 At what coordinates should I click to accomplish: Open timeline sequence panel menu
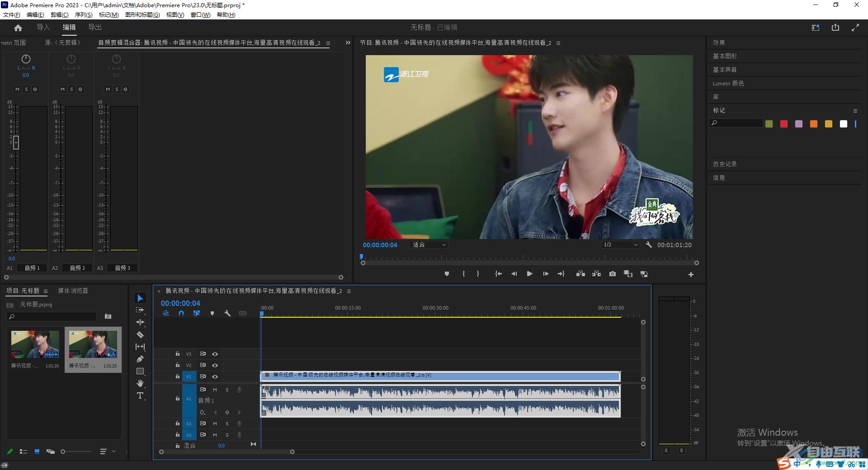pyautogui.click(x=349, y=291)
